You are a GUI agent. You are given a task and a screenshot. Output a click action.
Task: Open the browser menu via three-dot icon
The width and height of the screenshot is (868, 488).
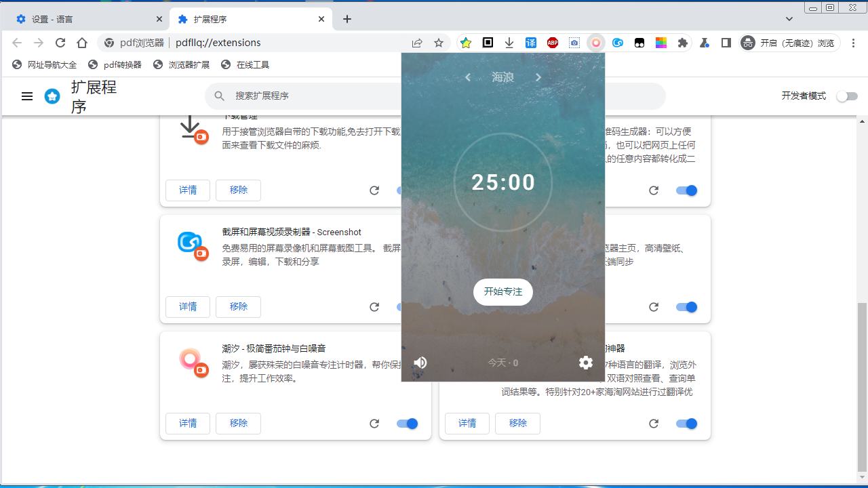854,42
